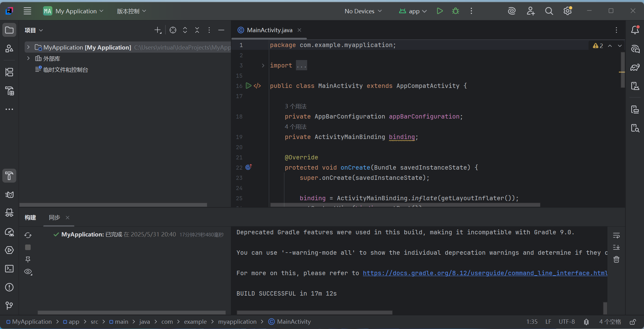
Task: Open the Terminal tool window
Action: [9, 269]
